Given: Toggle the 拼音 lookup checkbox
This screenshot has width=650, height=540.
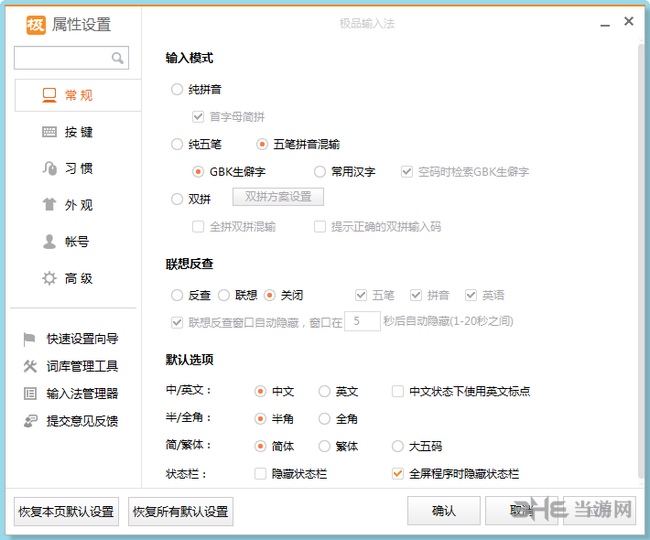Looking at the screenshot, I should coord(416,295).
